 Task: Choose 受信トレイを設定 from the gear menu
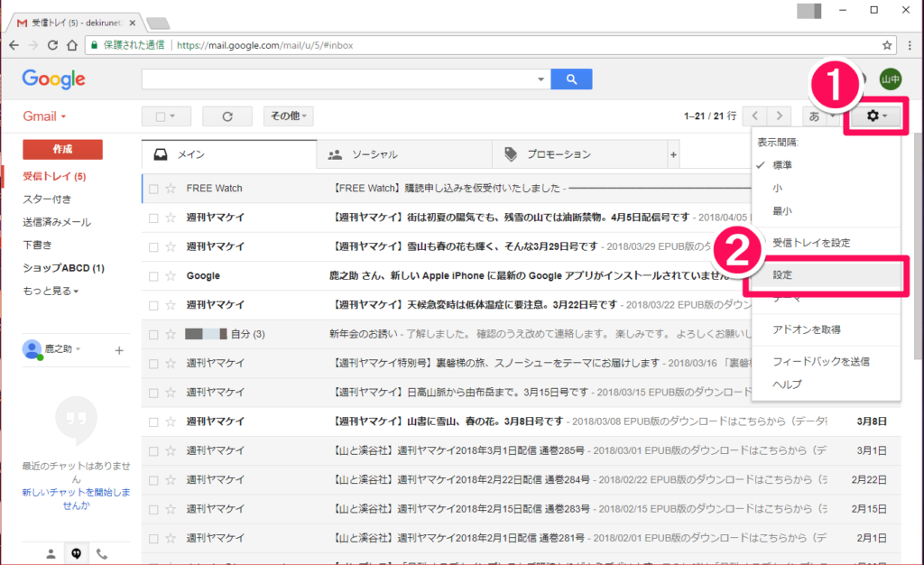click(827, 243)
